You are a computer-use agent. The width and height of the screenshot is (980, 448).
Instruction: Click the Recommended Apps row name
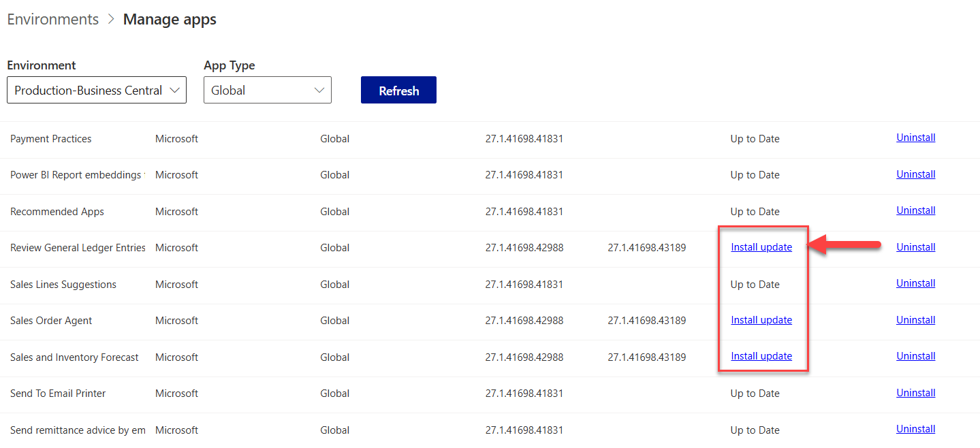pyautogui.click(x=57, y=212)
